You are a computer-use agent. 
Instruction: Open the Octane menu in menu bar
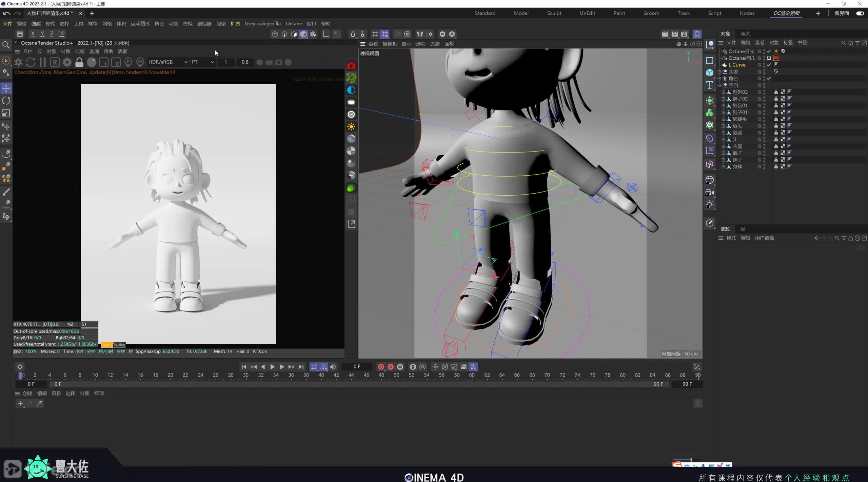click(x=294, y=23)
